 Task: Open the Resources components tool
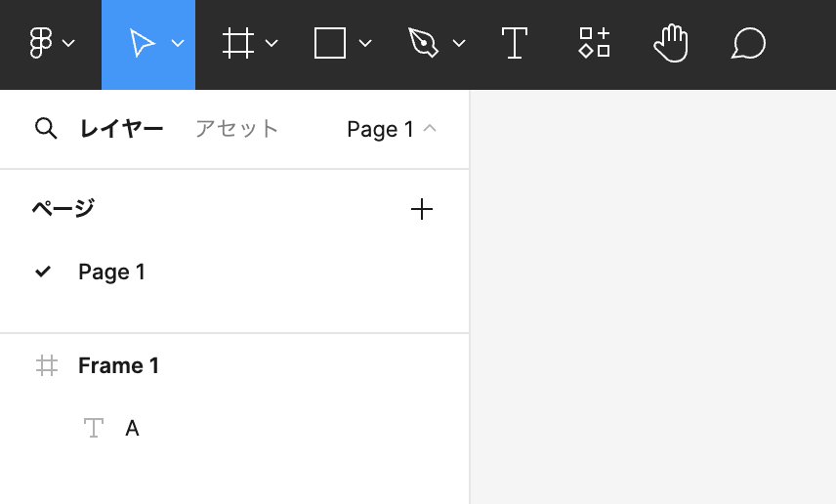tap(594, 43)
